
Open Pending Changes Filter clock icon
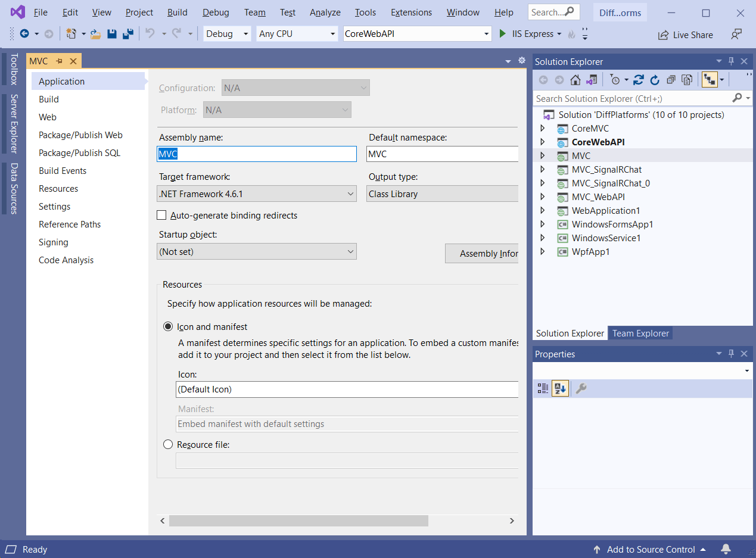tap(615, 80)
